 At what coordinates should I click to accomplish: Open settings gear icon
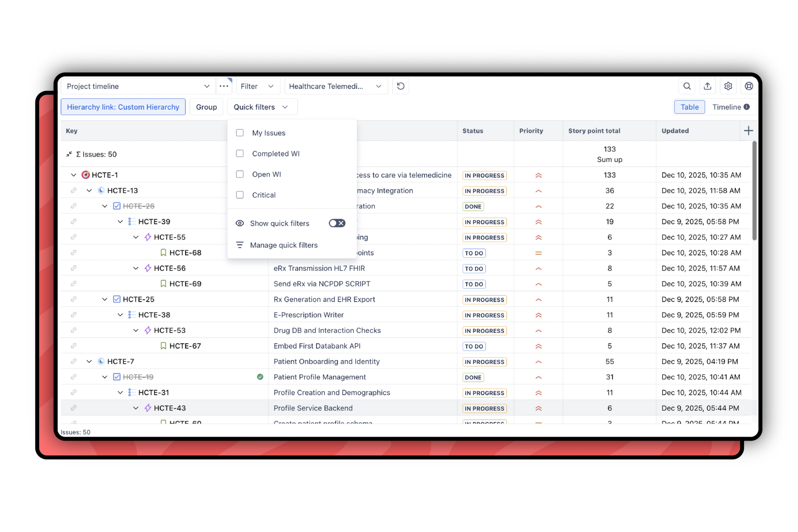(728, 86)
